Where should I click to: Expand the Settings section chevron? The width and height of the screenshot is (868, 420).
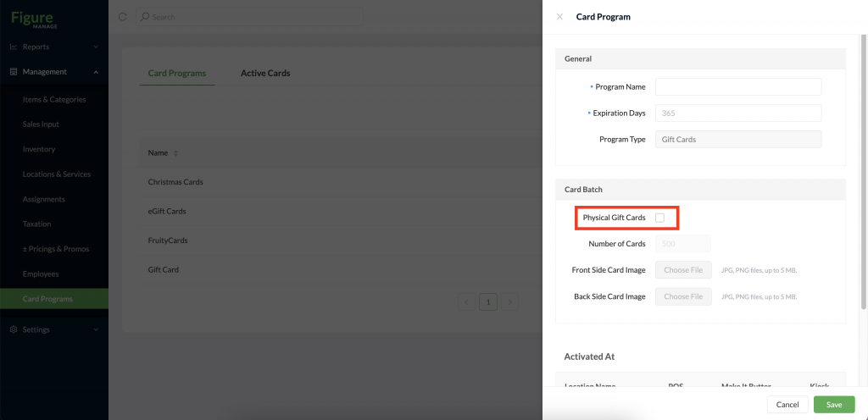96,329
